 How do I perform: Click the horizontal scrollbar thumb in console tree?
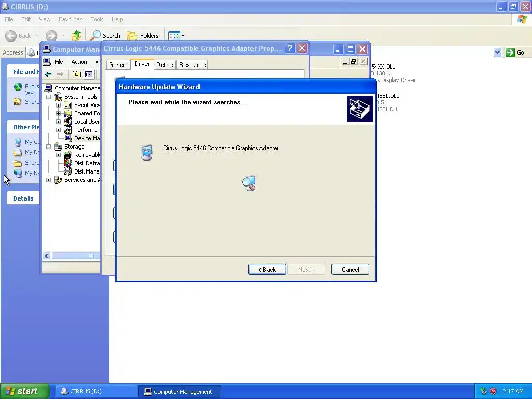[x=76, y=256]
